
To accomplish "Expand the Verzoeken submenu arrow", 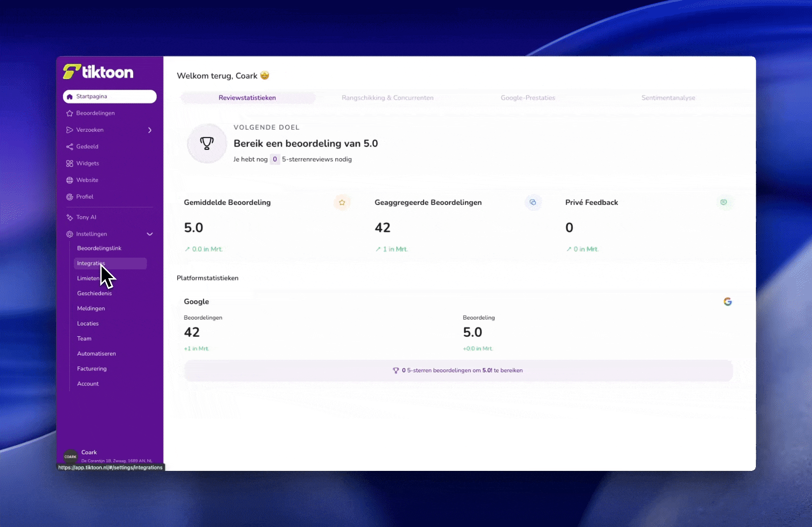I will click(150, 130).
